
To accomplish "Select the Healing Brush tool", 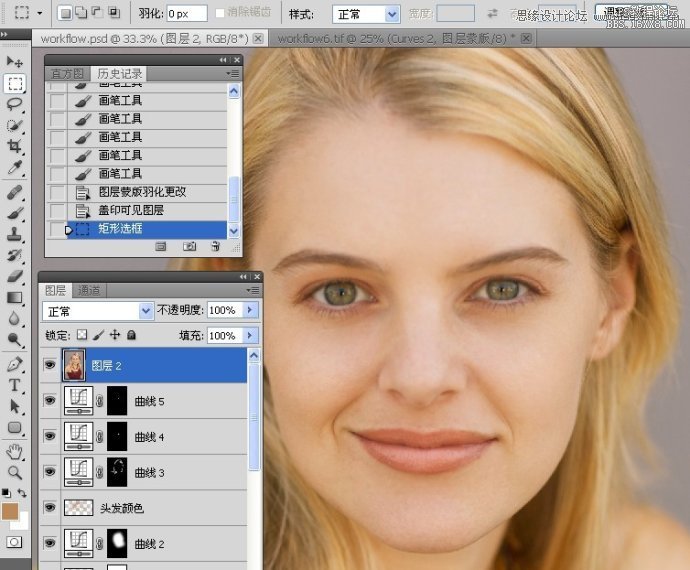I will click(x=15, y=193).
